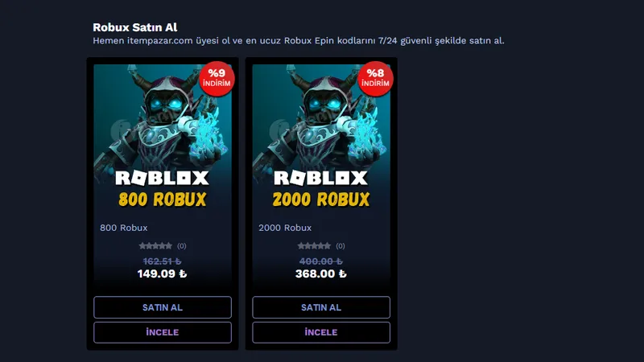Click the Robux Satın Al heading
Viewport: 644px width, 362px height.
[134, 27]
